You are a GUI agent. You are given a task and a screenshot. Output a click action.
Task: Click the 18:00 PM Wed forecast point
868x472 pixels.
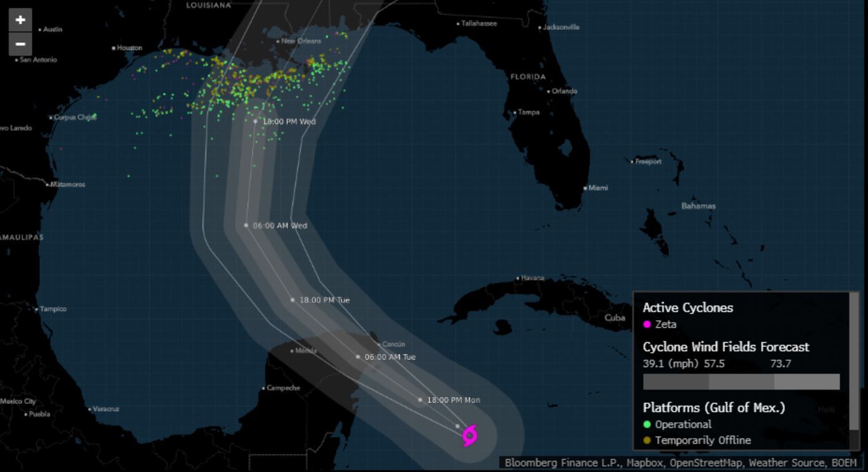255,121
